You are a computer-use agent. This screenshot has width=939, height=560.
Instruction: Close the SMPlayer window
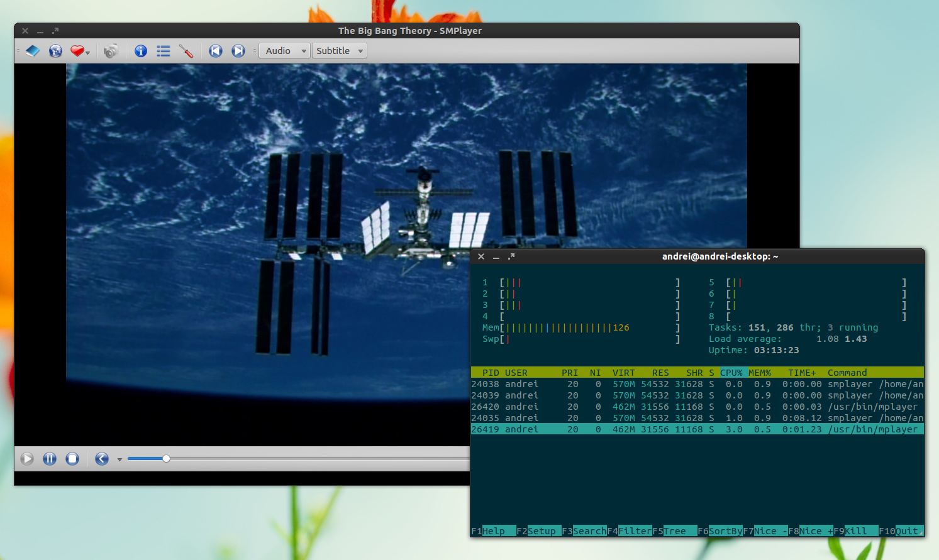coord(25,31)
